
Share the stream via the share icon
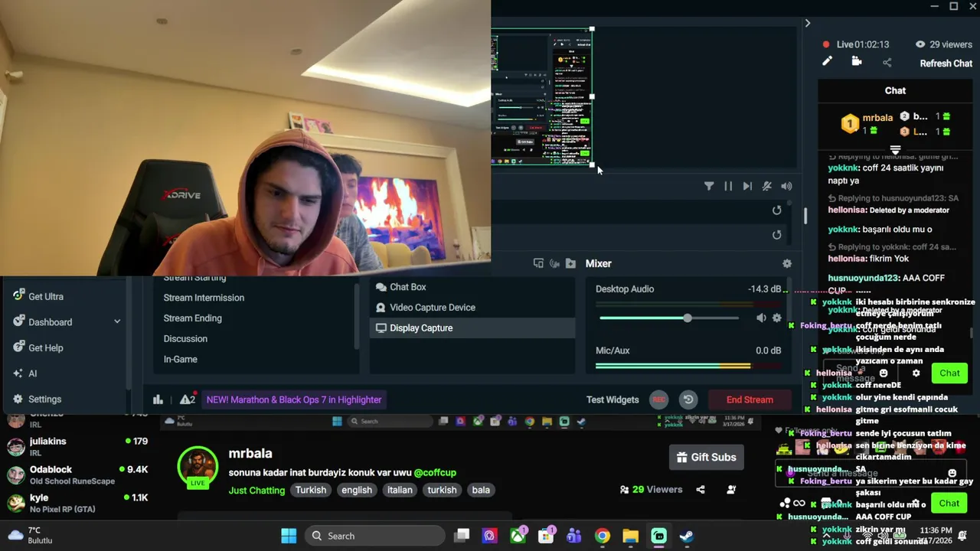[887, 63]
